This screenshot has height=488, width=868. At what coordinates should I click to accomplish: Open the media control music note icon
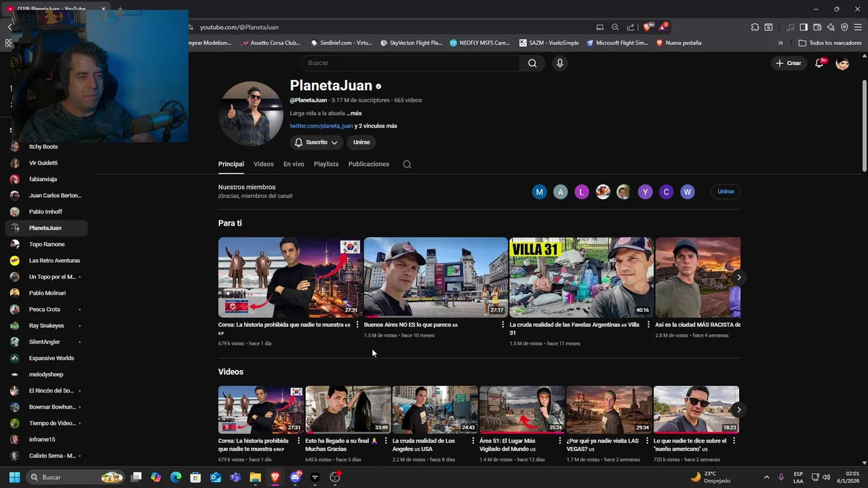pos(791,27)
